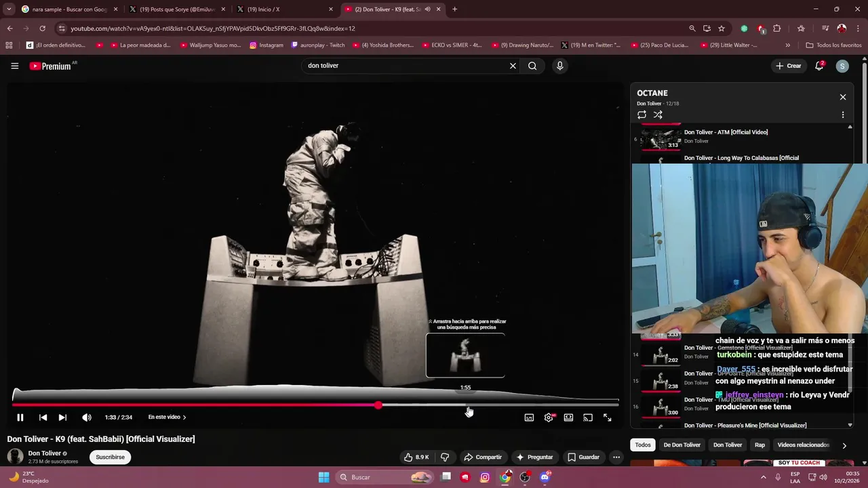This screenshot has width=868, height=488.
Task: Expand the 'En este video' chapters
Action: coord(167,418)
